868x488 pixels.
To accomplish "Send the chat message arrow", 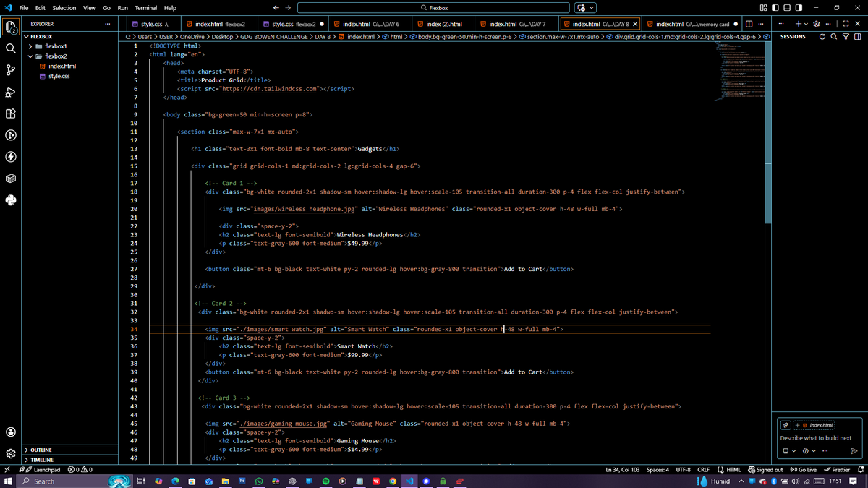I will (854, 451).
